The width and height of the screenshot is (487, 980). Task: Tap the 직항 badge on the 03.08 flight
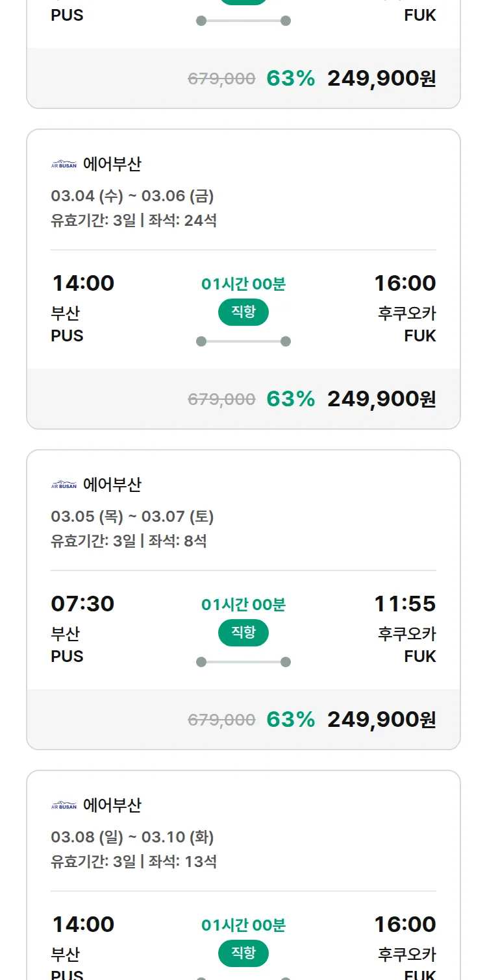243,953
